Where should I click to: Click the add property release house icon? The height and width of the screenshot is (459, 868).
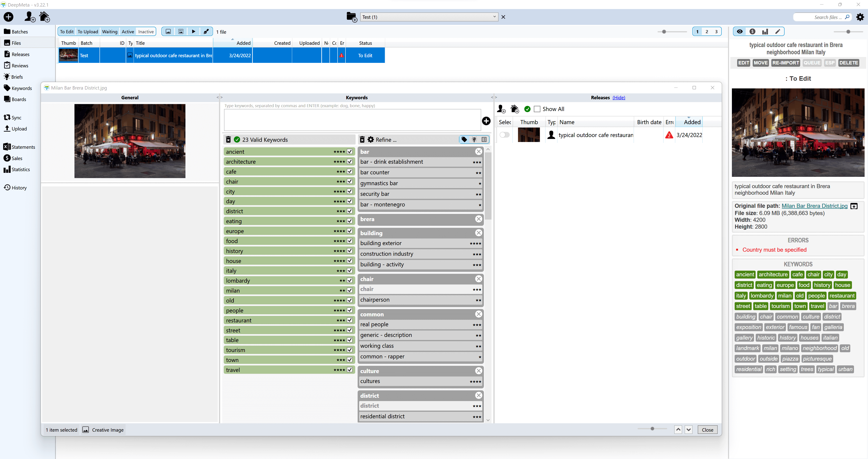coord(45,17)
